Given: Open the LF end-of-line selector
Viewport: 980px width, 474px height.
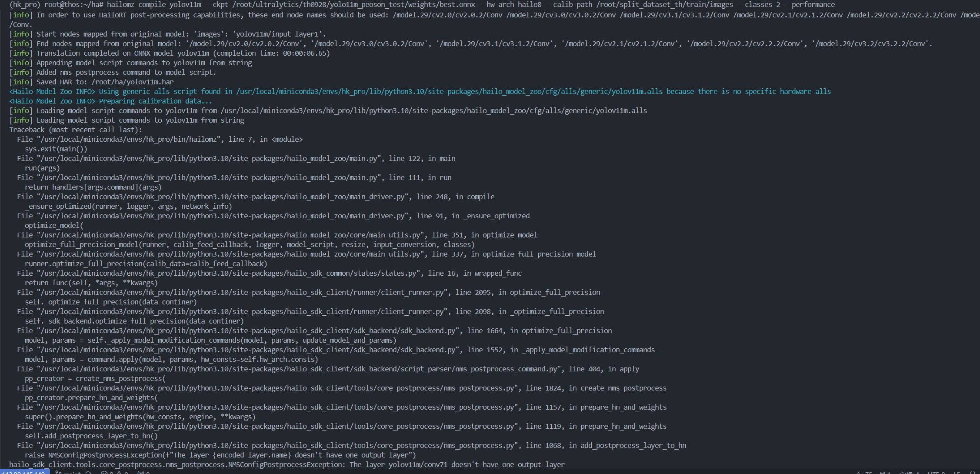Looking at the screenshot, I should coord(957,473).
